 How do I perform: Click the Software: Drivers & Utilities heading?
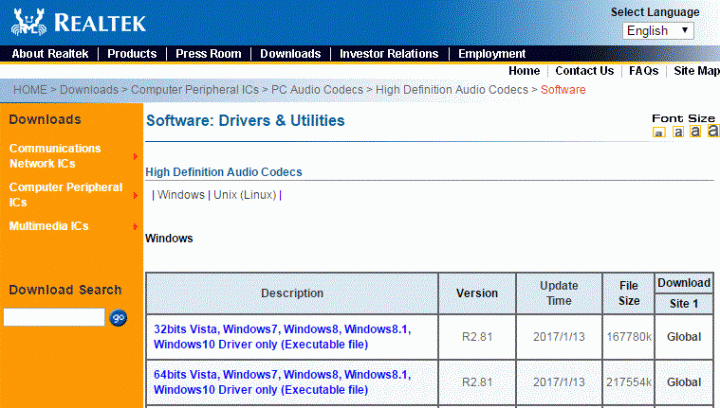pyautogui.click(x=245, y=121)
